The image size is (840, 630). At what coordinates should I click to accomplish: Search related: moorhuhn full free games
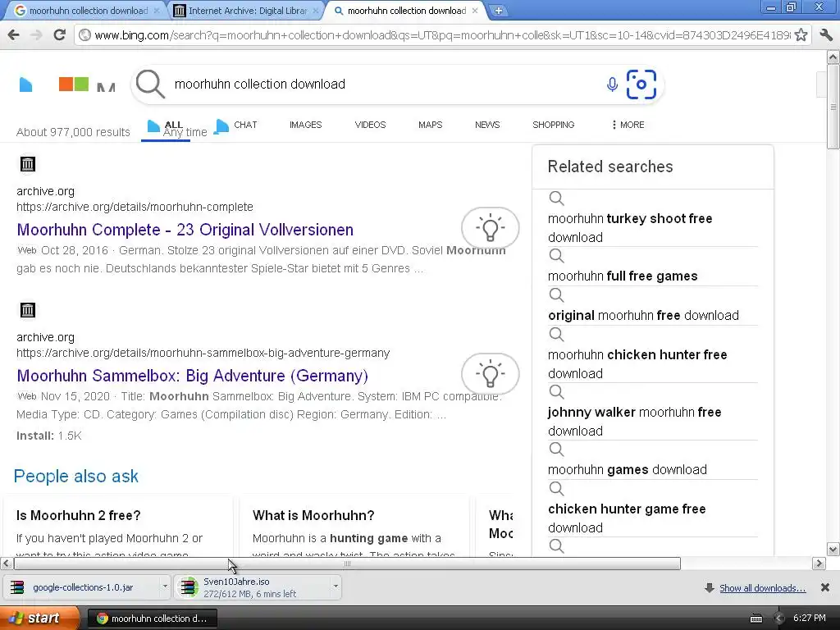(x=623, y=276)
